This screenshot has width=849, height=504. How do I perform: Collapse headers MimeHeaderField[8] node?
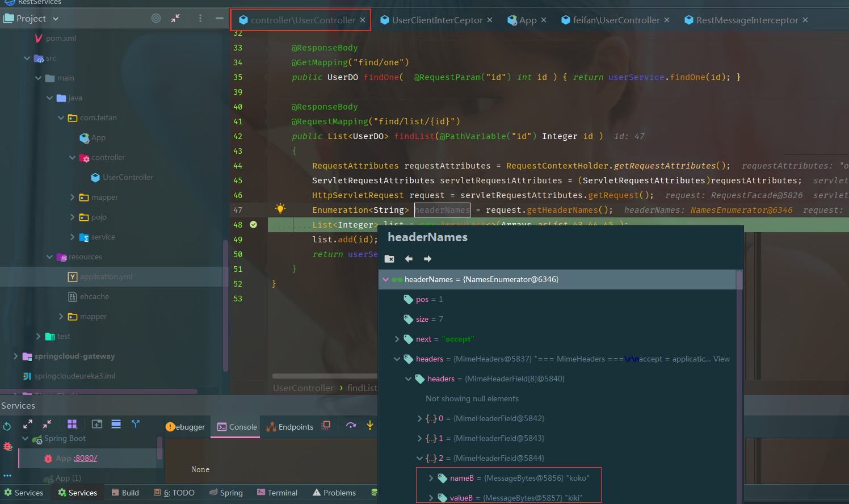409,379
